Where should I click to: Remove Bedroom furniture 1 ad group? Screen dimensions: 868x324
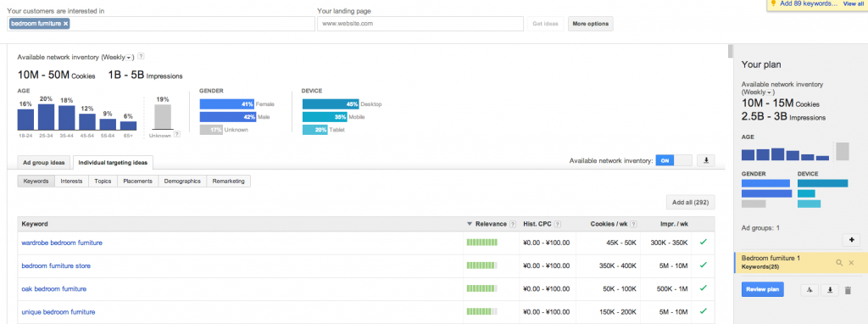(851, 263)
